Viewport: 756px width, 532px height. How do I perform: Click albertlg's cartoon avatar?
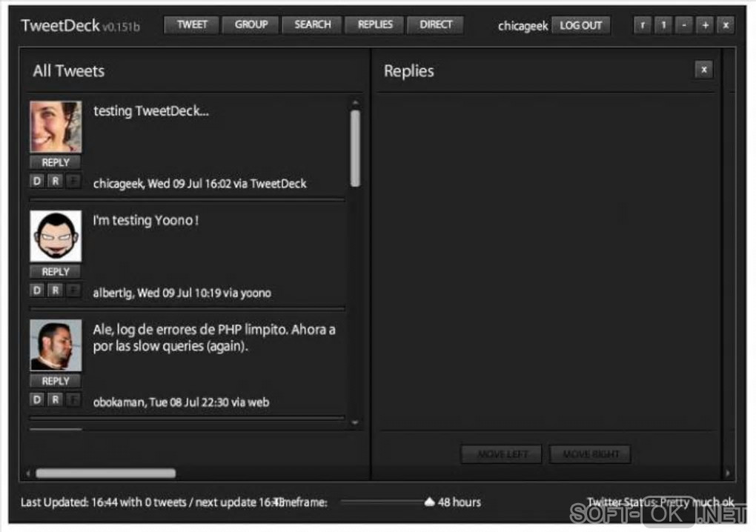point(56,236)
